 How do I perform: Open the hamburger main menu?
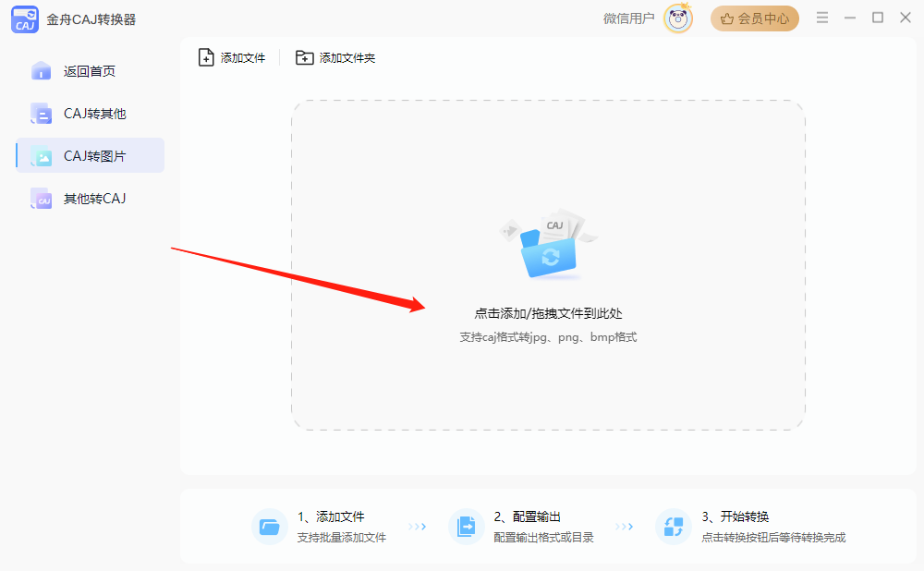pos(822,18)
